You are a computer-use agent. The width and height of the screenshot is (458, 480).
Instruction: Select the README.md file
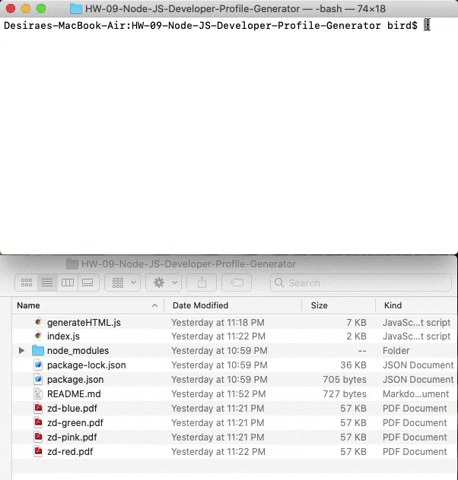(x=74, y=394)
